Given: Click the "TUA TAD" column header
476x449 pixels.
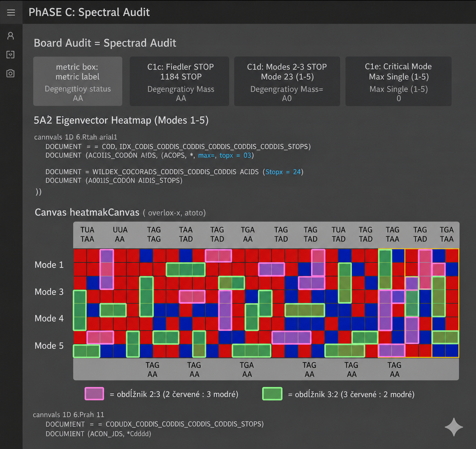Looking at the screenshot, I should point(339,234).
